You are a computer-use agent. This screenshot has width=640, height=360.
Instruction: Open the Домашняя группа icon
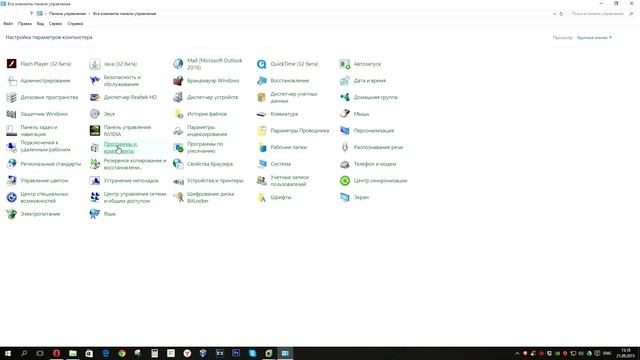pyautogui.click(x=344, y=97)
